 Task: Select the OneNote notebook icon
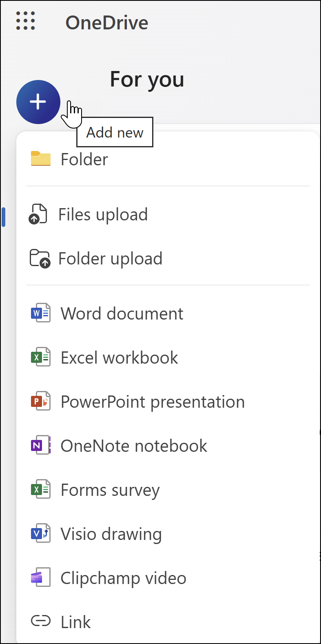point(40,445)
